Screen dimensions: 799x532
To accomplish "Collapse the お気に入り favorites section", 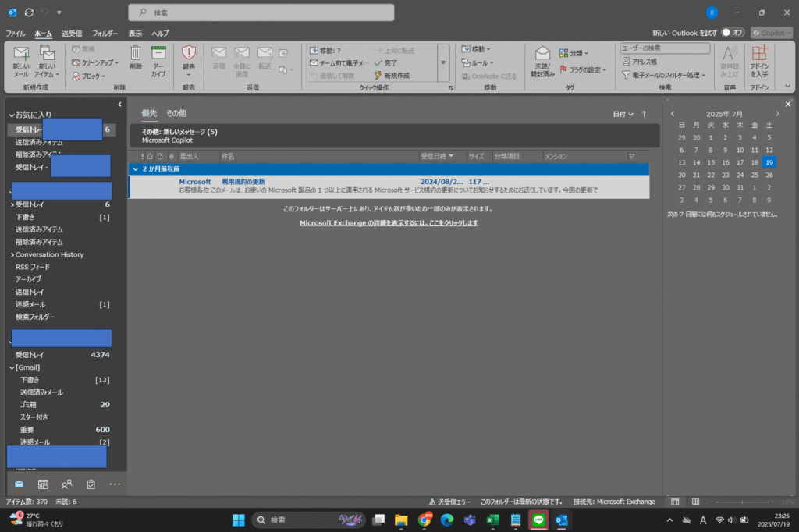I will pos(11,115).
